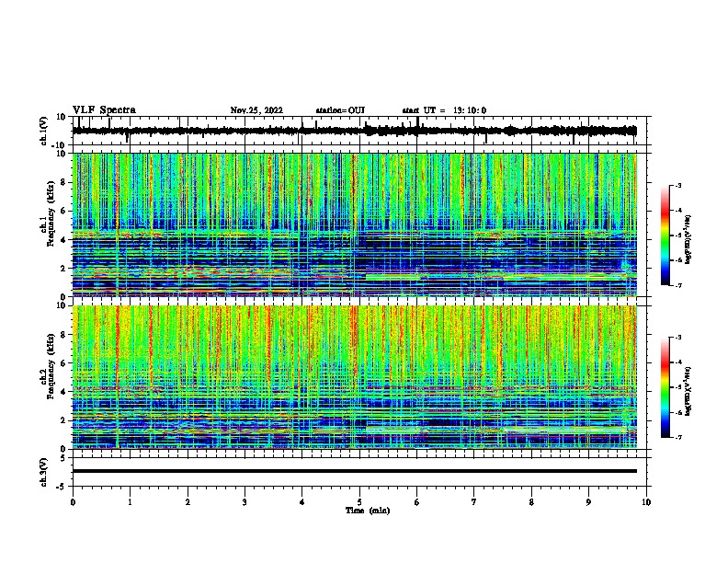
Task: Click the ch.1 frequency spectrogram panel
Action: [355, 224]
